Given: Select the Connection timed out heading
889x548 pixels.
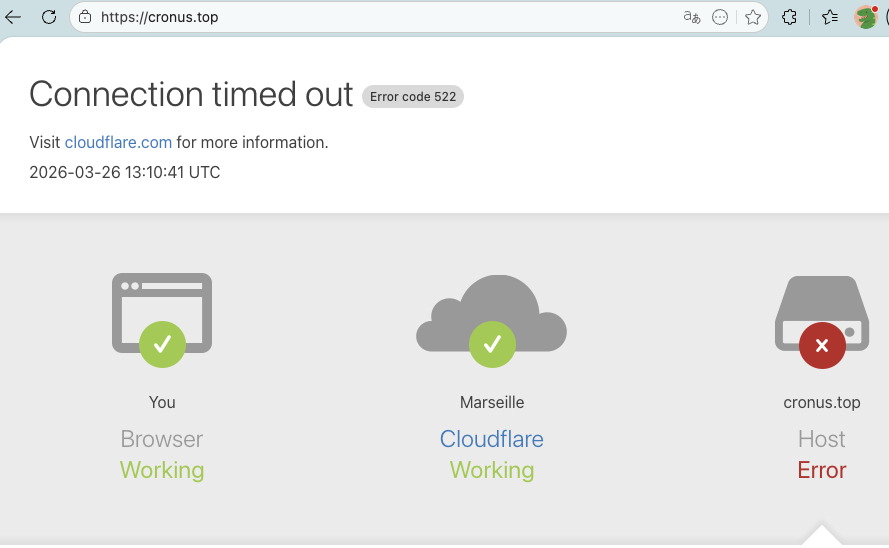Looking at the screenshot, I should click(x=191, y=94).
